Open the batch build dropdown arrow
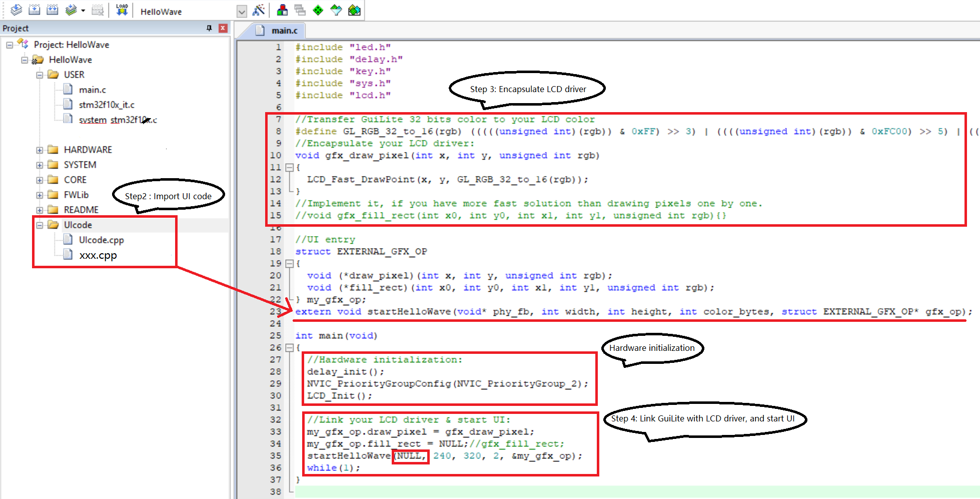980x499 pixels. point(83,11)
